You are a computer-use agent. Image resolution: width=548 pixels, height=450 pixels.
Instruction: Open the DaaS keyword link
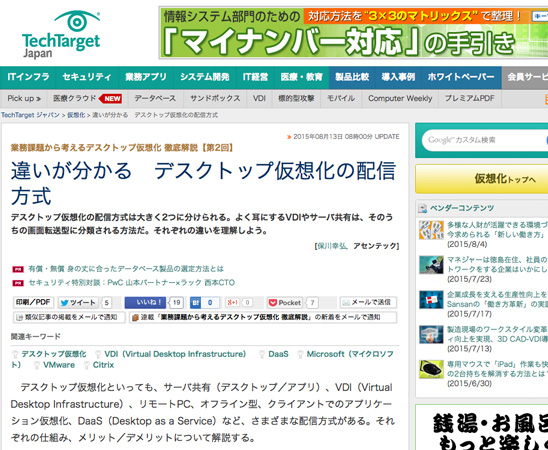pyautogui.click(x=278, y=354)
